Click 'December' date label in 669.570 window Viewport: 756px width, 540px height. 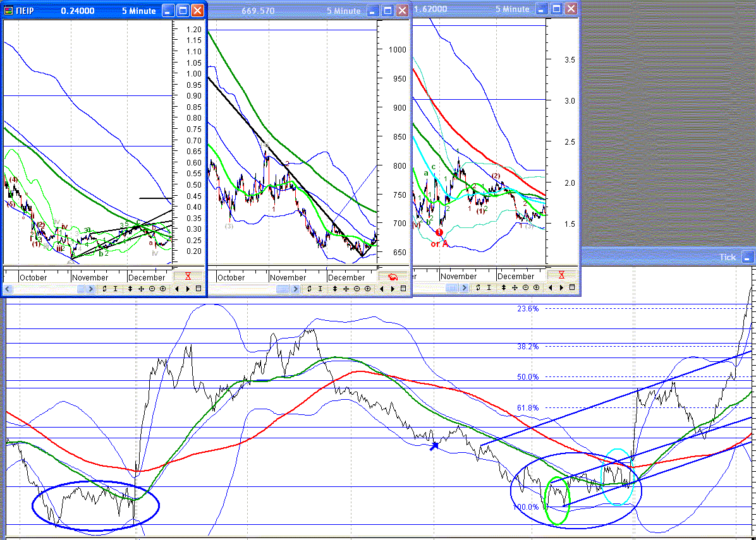(346, 278)
